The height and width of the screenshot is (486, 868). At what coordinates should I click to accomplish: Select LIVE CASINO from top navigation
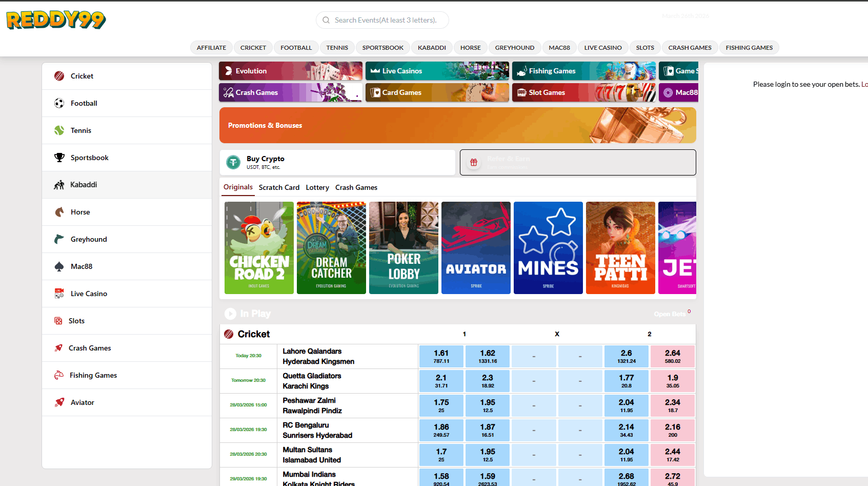pyautogui.click(x=602, y=48)
